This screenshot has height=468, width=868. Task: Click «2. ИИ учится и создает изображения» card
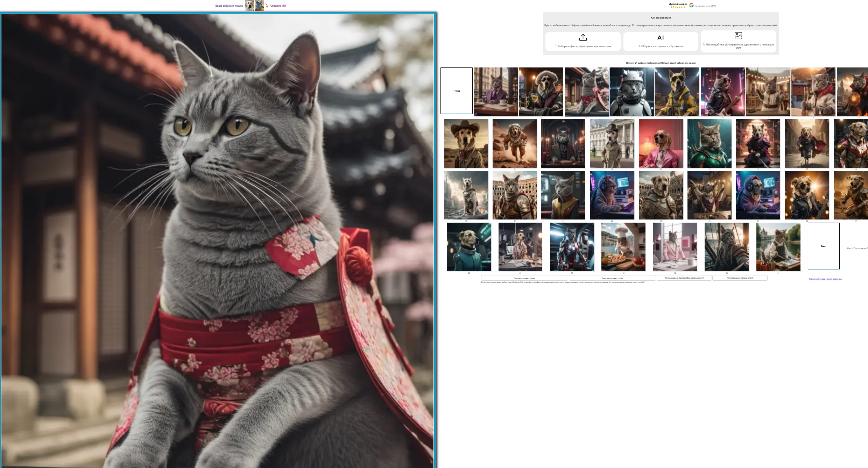(x=661, y=41)
